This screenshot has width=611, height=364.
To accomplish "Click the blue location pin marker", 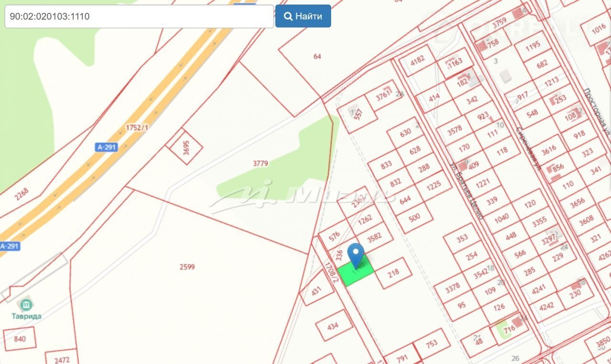I will pos(356,255).
